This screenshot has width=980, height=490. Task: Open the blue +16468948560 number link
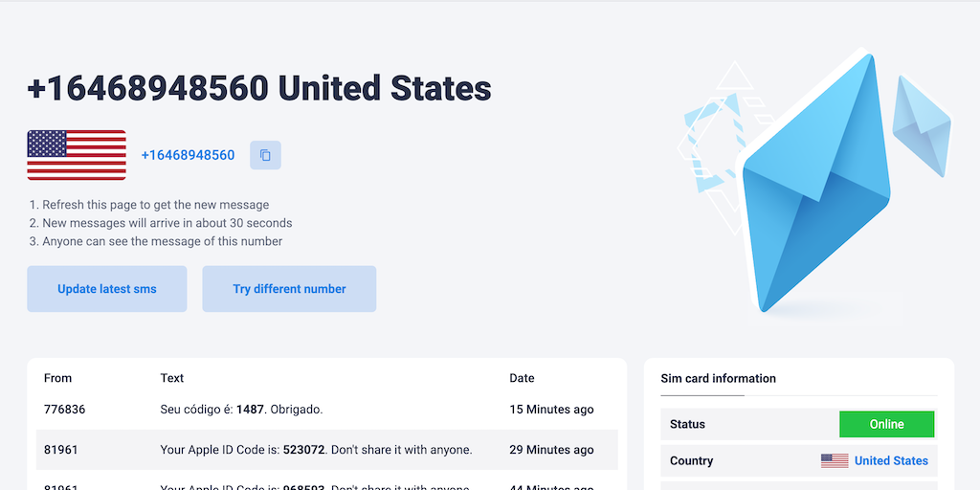pos(188,155)
